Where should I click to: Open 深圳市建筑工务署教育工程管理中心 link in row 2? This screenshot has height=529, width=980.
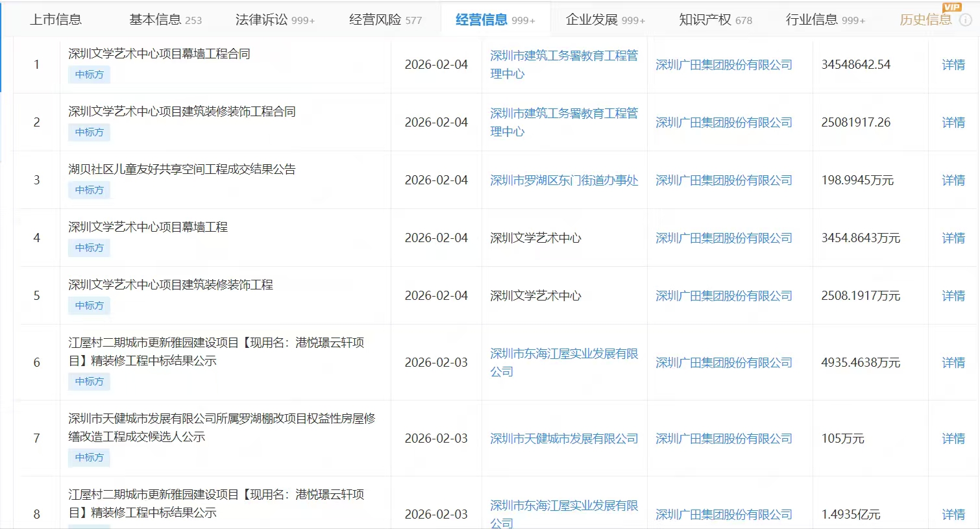(564, 122)
